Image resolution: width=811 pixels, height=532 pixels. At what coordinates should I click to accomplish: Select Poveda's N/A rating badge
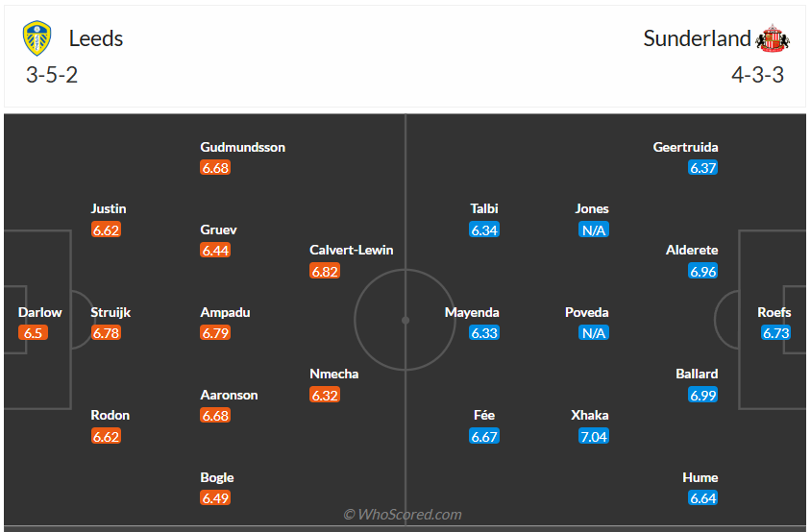pyautogui.click(x=594, y=333)
